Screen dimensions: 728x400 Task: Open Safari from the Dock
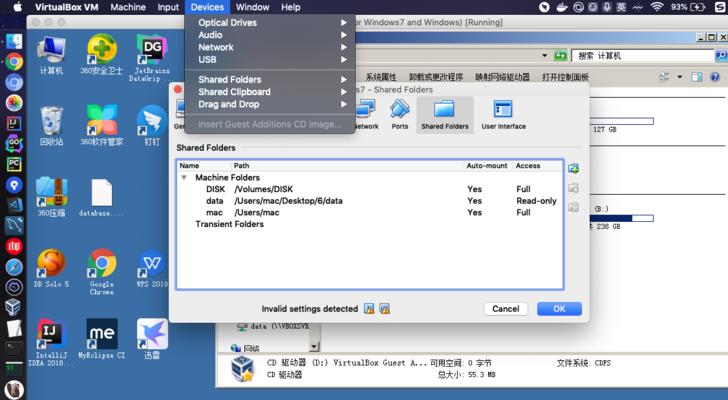tap(14, 267)
